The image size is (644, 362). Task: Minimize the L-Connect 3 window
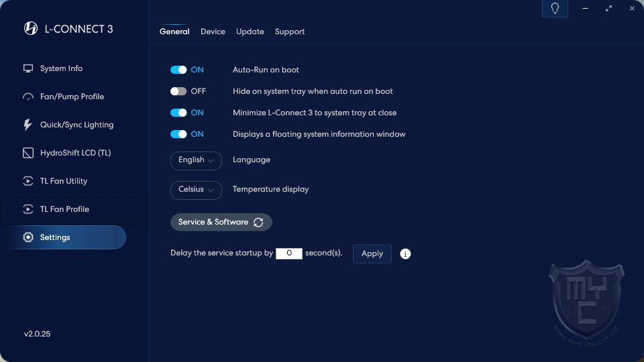click(585, 8)
